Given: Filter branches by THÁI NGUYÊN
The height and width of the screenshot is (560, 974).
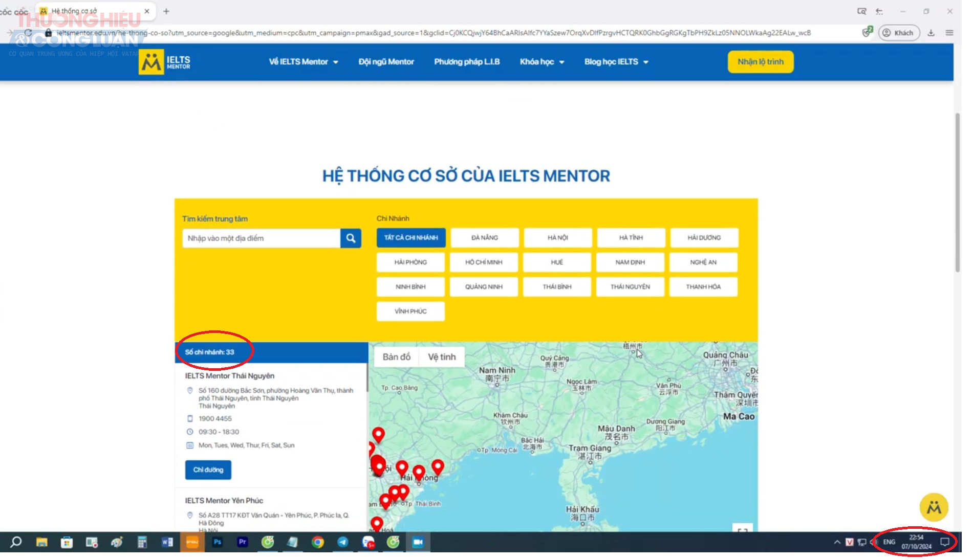Looking at the screenshot, I should click(630, 287).
